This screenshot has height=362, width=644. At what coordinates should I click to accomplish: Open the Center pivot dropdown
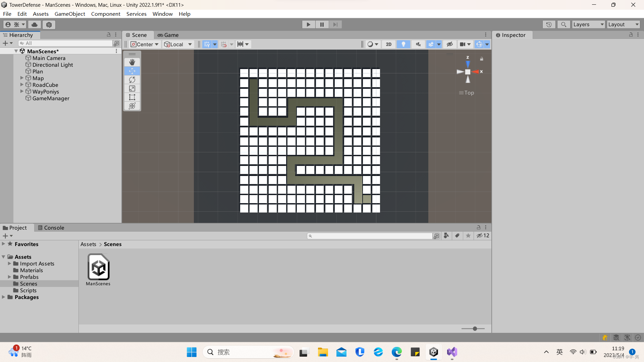pos(145,44)
